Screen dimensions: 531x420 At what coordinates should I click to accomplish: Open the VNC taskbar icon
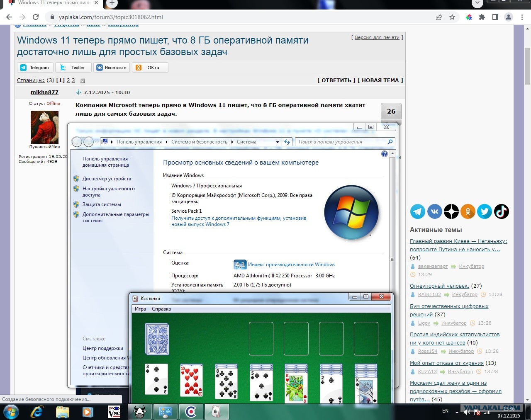point(114,412)
